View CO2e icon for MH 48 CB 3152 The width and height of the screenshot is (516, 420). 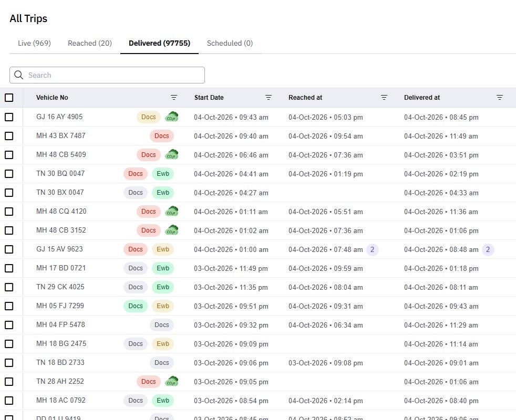(171, 230)
